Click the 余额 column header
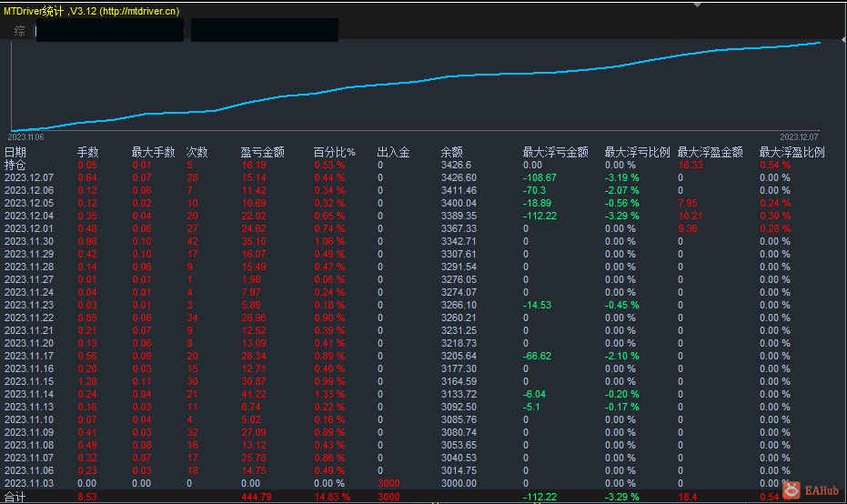 [x=451, y=152]
